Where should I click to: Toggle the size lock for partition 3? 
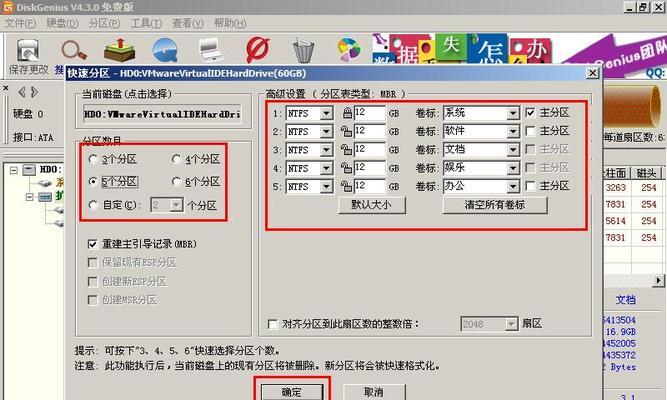pyautogui.click(x=346, y=149)
